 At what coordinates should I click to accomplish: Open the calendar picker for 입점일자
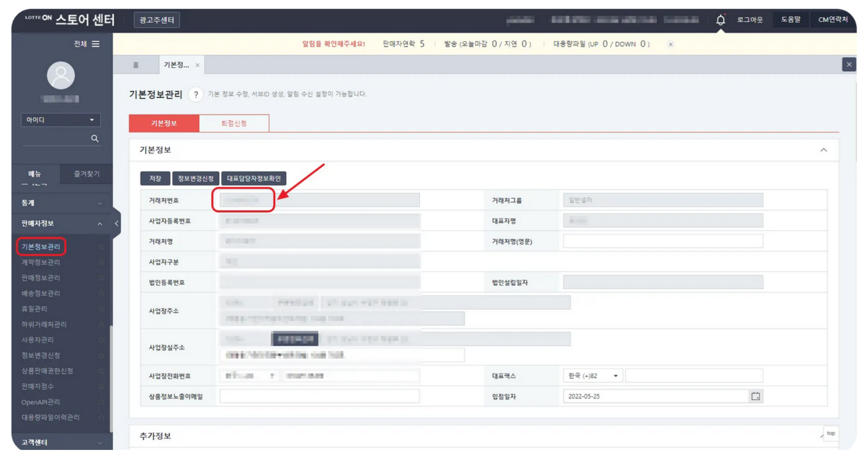[x=755, y=396]
